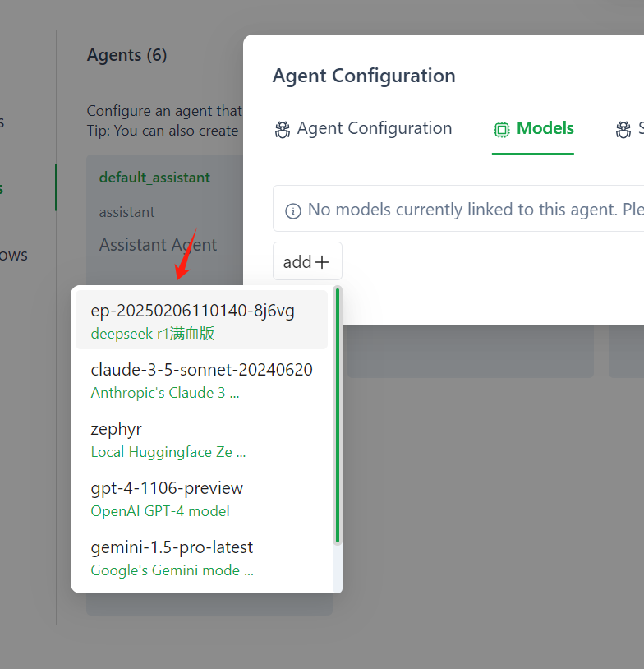Screen dimensions: 644x669
Task: Click the bug icon beside Agent Configuration tab
Action: click(x=282, y=129)
